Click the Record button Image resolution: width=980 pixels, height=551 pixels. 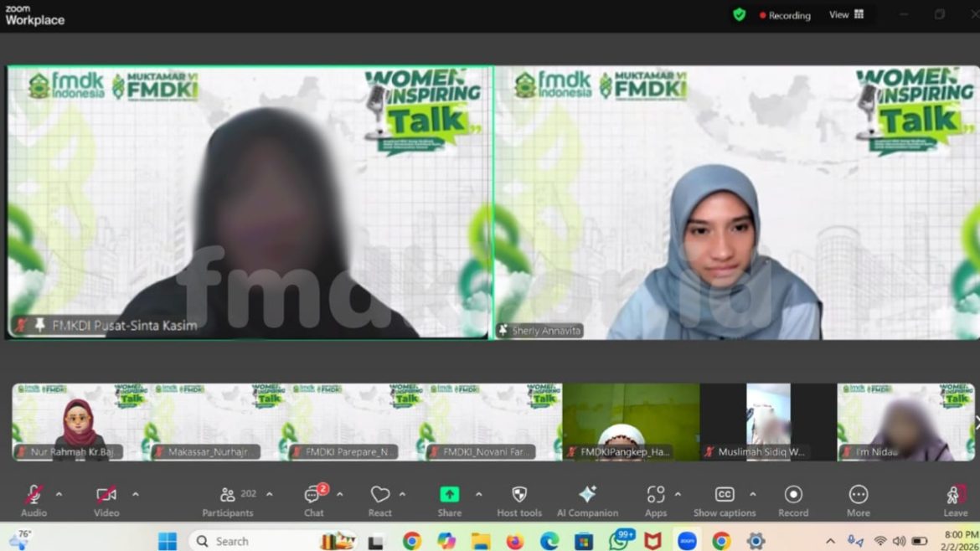(792, 495)
